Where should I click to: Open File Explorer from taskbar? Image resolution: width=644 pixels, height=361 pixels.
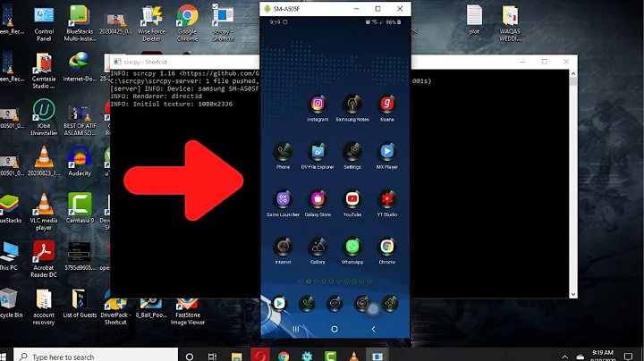pos(236,357)
